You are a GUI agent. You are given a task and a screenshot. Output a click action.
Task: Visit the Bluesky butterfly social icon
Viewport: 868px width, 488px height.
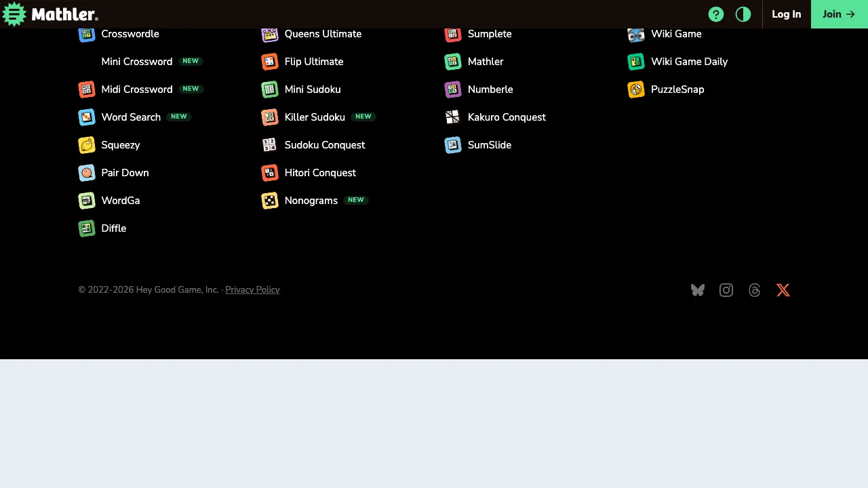698,290
